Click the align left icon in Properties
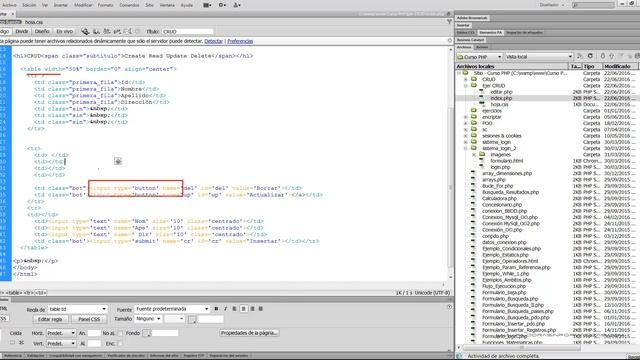The height and width of the screenshot is (360, 640). tap(234, 309)
